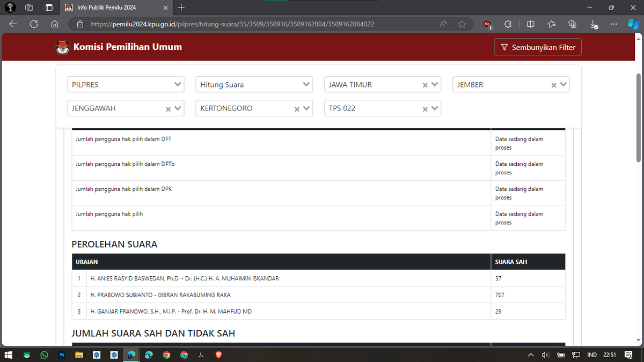
Task: Open the volume control in system tray
Action: click(x=546, y=354)
